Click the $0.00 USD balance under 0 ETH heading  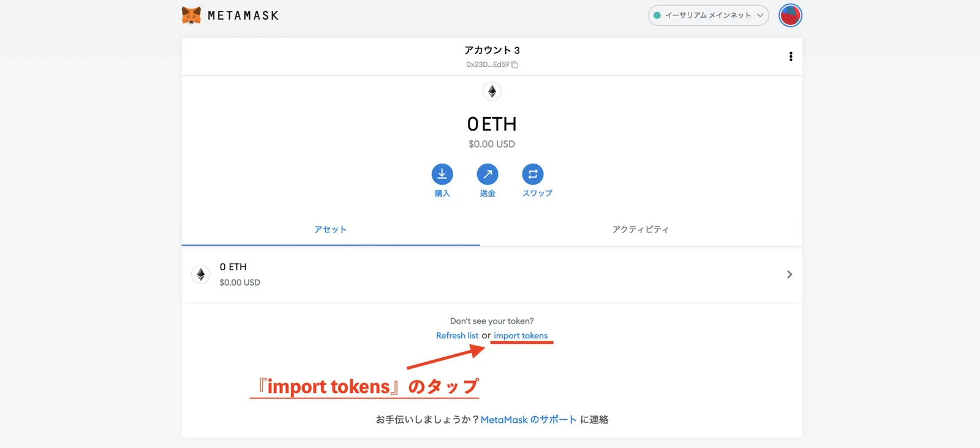click(492, 144)
